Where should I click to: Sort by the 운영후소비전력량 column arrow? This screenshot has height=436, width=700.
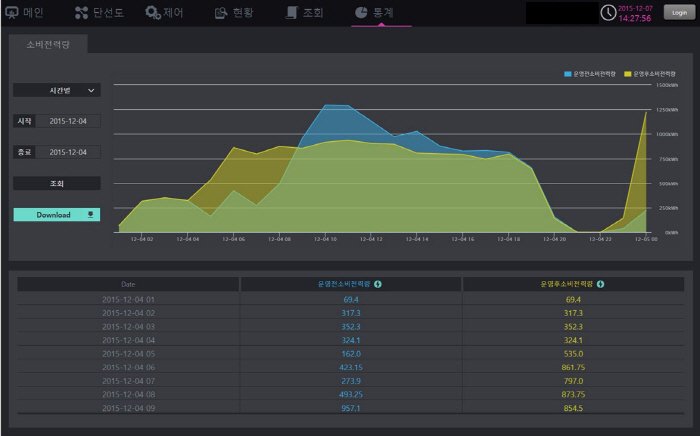pos(601,285)
